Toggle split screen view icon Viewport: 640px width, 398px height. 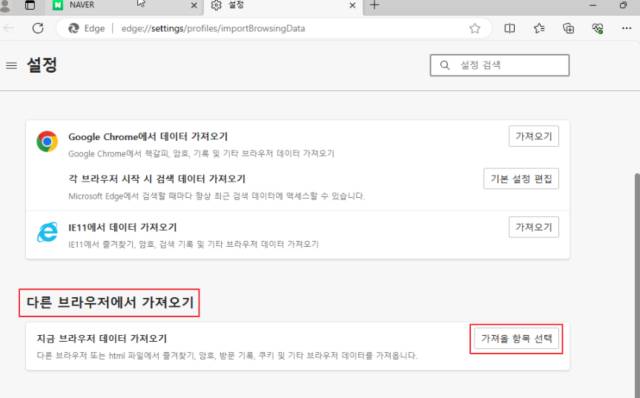click(x=509, y=28)
